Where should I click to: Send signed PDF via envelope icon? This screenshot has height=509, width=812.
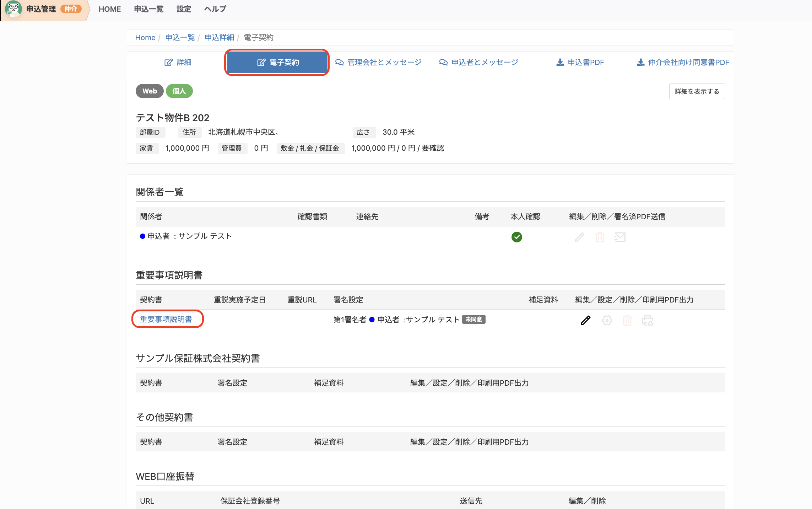click(x=619, y=237)
